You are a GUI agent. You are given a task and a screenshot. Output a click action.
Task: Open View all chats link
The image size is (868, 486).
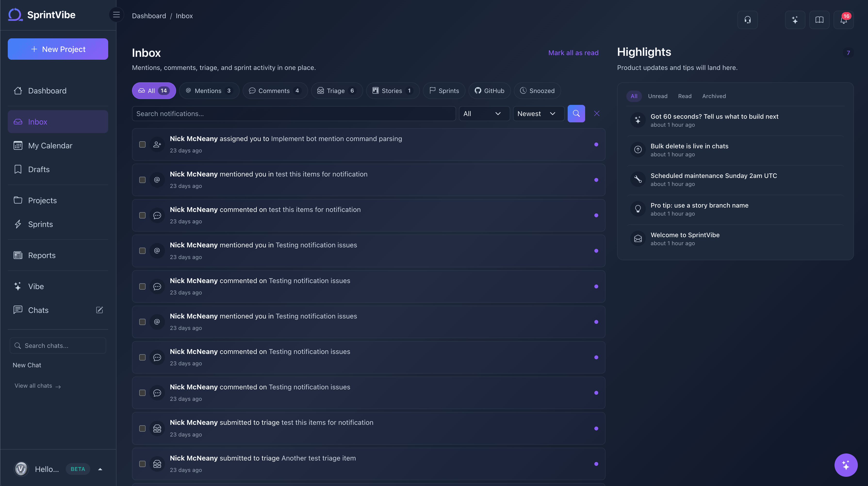[37, 386]
